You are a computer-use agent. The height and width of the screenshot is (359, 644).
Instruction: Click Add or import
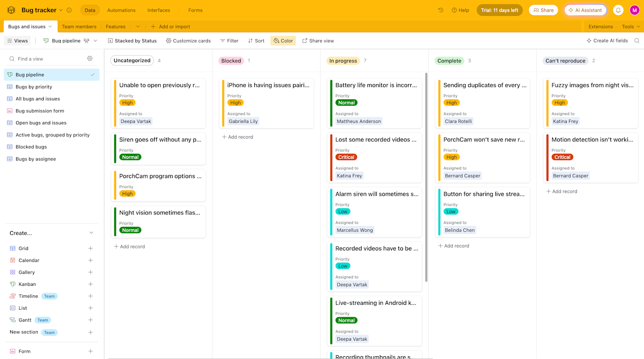[x=170, y=27]
